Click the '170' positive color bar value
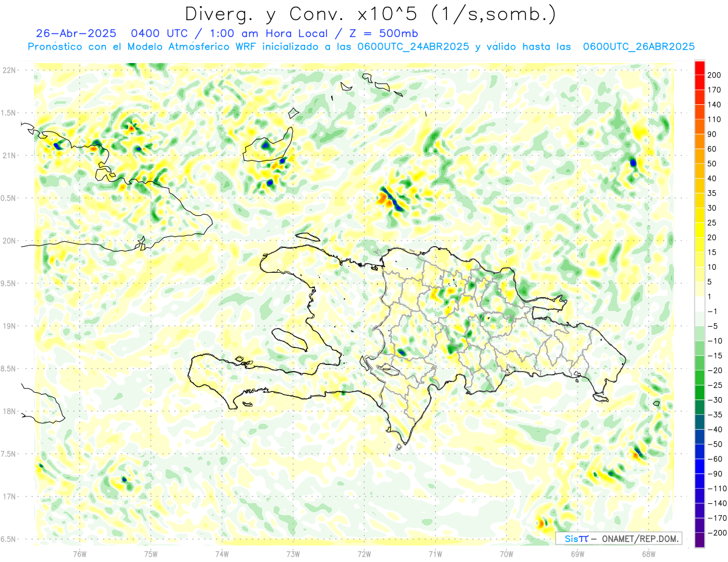Screen dimensions: 728x562 [x=715, y=90]
